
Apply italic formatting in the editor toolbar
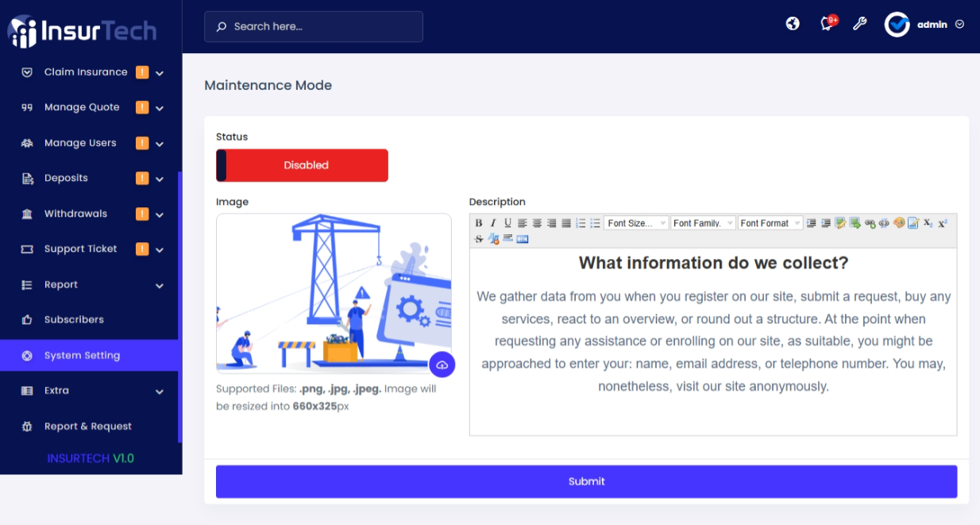[493, 223]
